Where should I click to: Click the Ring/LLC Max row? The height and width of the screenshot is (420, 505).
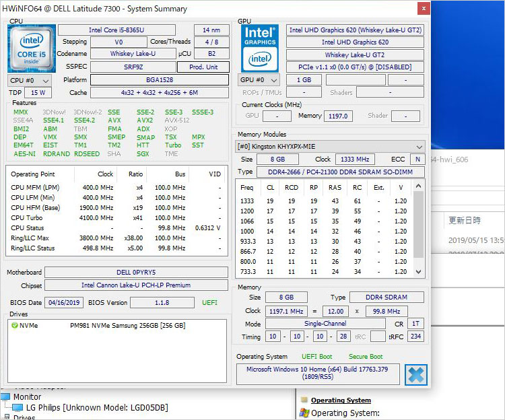point(116,238)
